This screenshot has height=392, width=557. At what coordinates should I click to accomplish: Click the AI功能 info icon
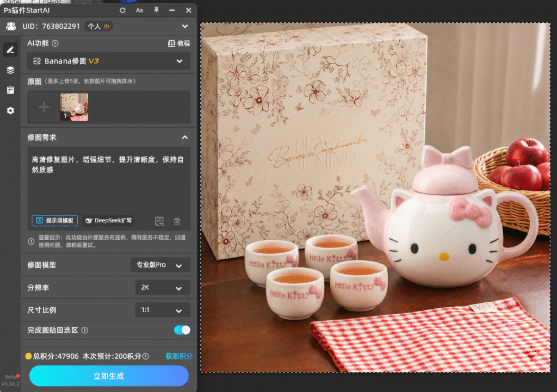55,43
